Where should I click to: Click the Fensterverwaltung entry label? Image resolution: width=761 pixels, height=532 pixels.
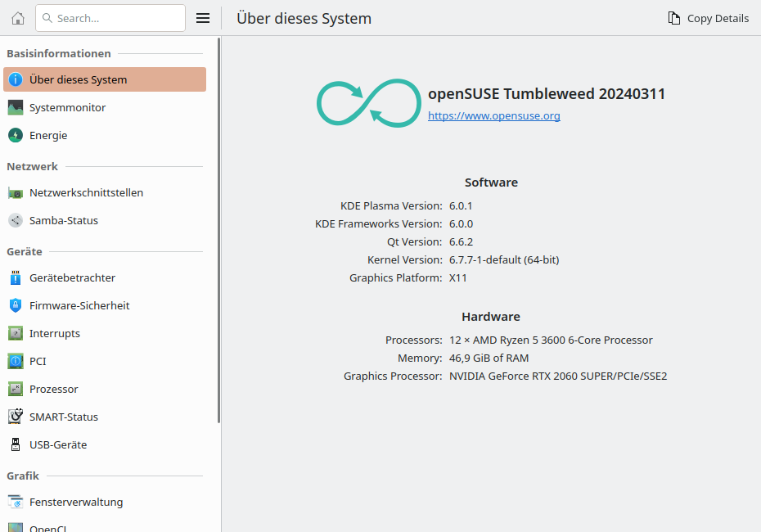[x=76, y=502]
